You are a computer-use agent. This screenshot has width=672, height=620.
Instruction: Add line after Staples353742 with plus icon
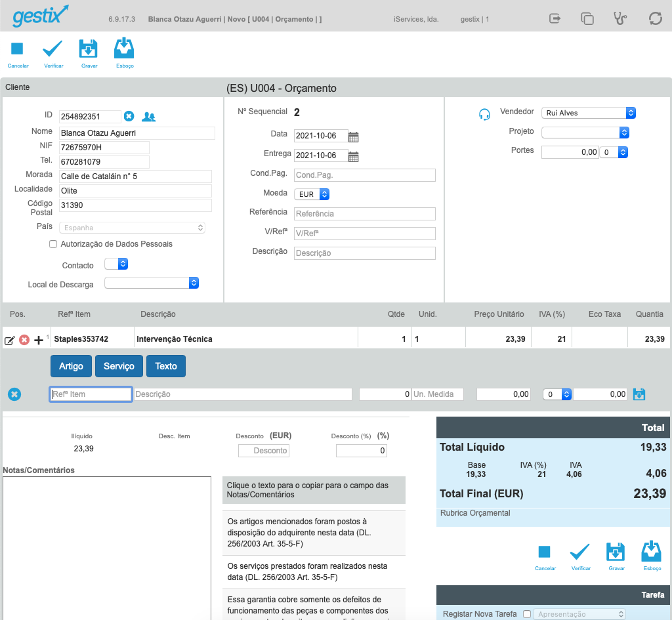pos(39,341)
